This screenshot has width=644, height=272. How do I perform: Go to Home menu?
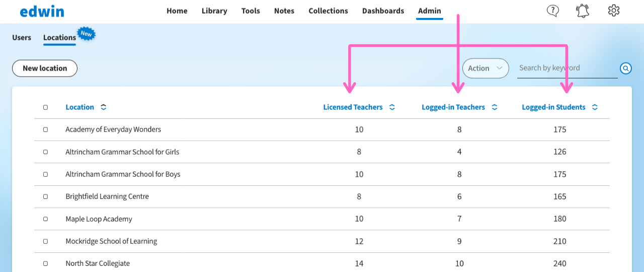[x=177, y=11]
